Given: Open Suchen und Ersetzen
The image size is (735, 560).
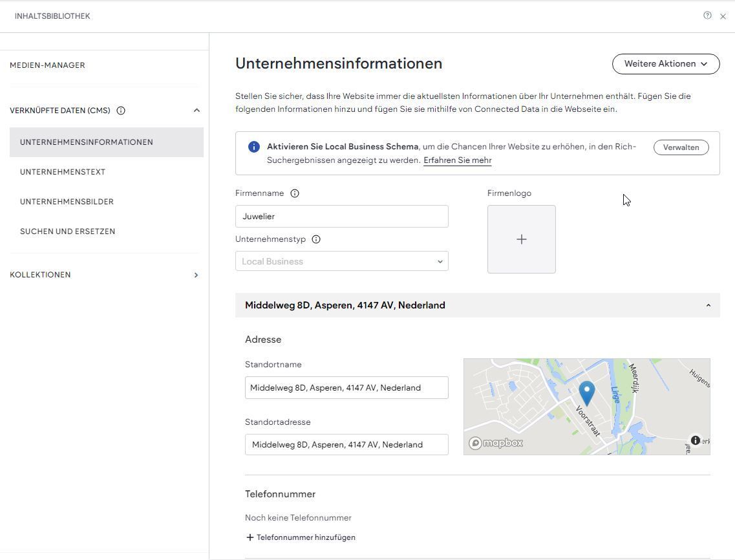Looking at the screenshot, I should pyautogui.click(x=67, y=232).
